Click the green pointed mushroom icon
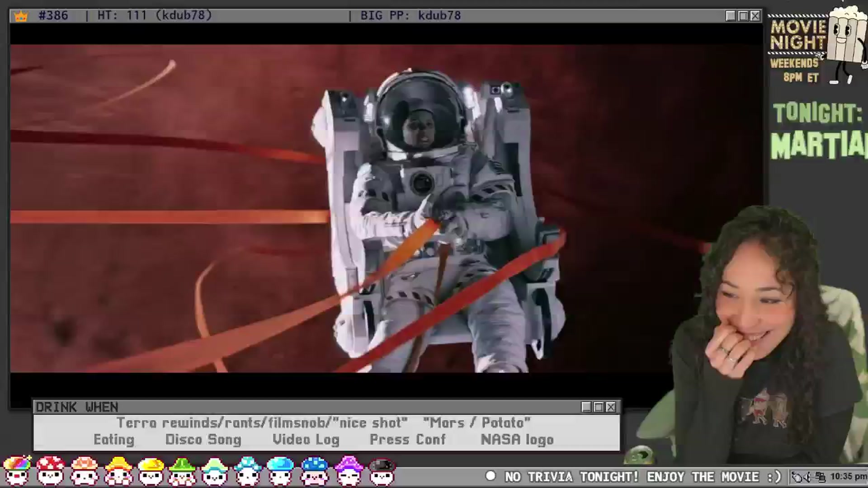 (183, 471)
